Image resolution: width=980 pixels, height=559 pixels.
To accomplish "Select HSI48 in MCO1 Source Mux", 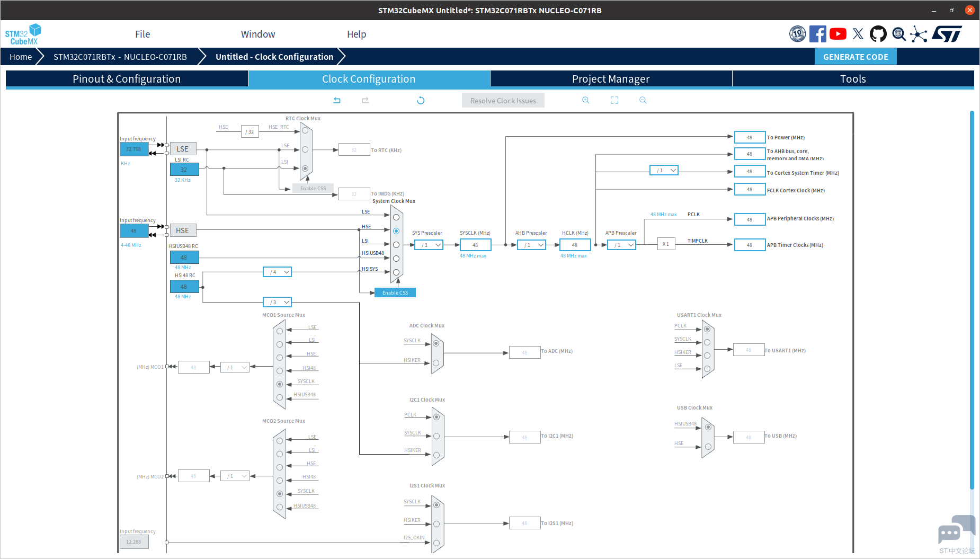I will [280, 371].
